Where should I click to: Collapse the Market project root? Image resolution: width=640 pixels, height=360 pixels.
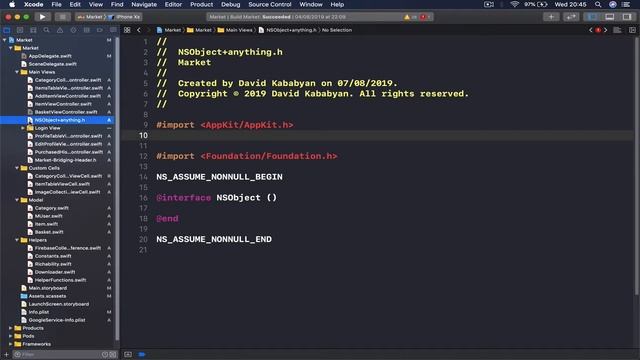pos(4,40)
